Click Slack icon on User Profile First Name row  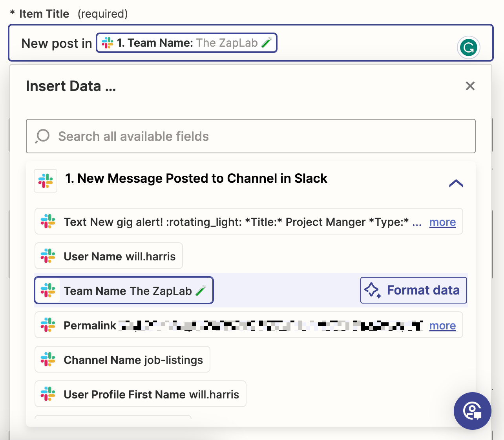48,394
